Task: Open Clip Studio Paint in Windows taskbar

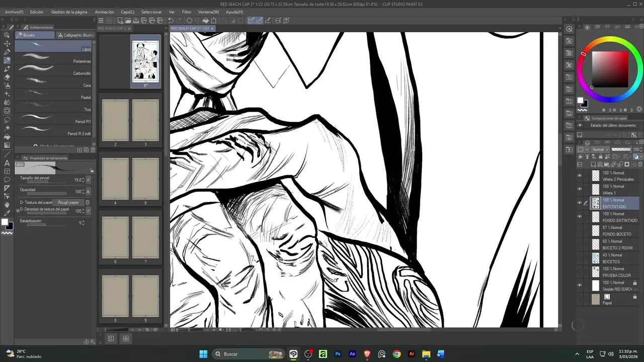Action: point(293,354)
